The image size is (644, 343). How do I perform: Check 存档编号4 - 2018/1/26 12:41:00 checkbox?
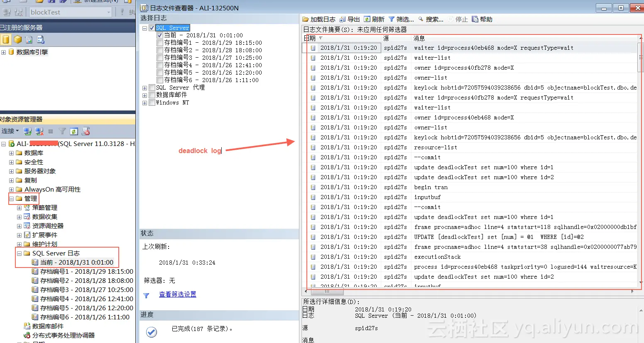pos(160,65)
